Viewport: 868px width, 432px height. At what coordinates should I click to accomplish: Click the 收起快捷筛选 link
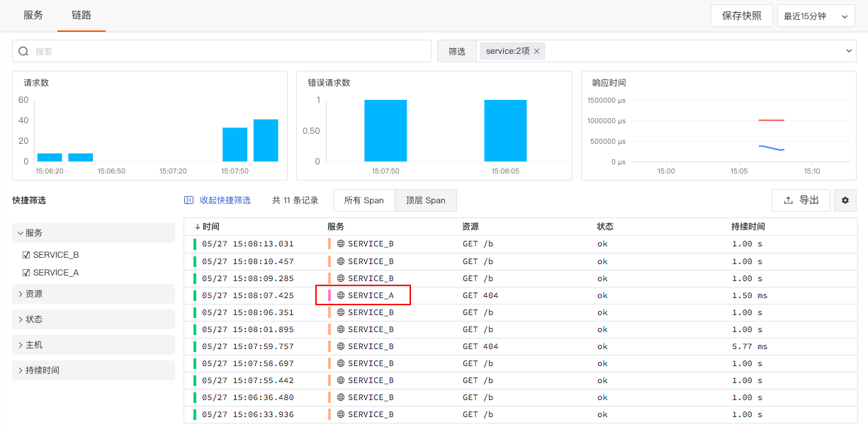225,200
